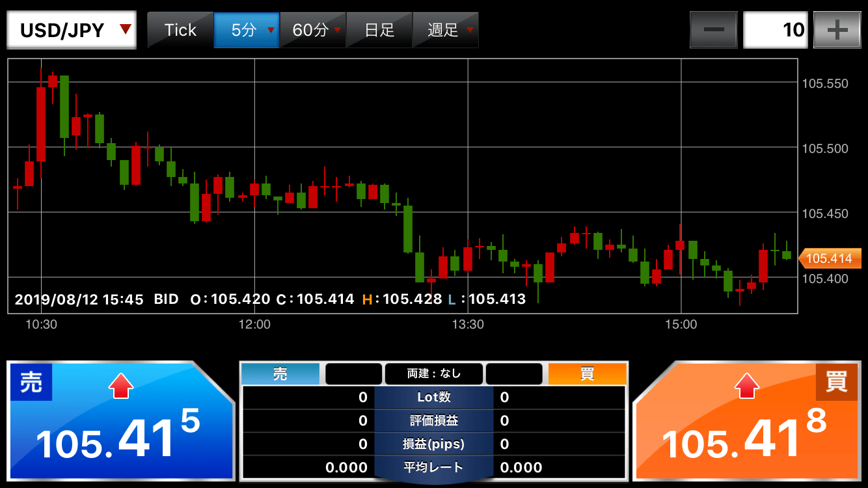Tap the 損益(pips) row label
This screenshot has width=868, height=488.
point(434,444)
